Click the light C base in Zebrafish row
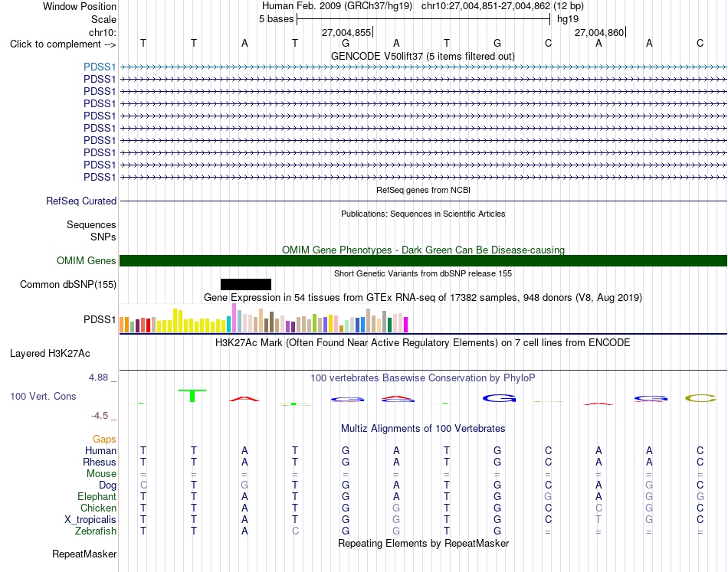Viewport: 728px width, 572px height. coord(295,531)
